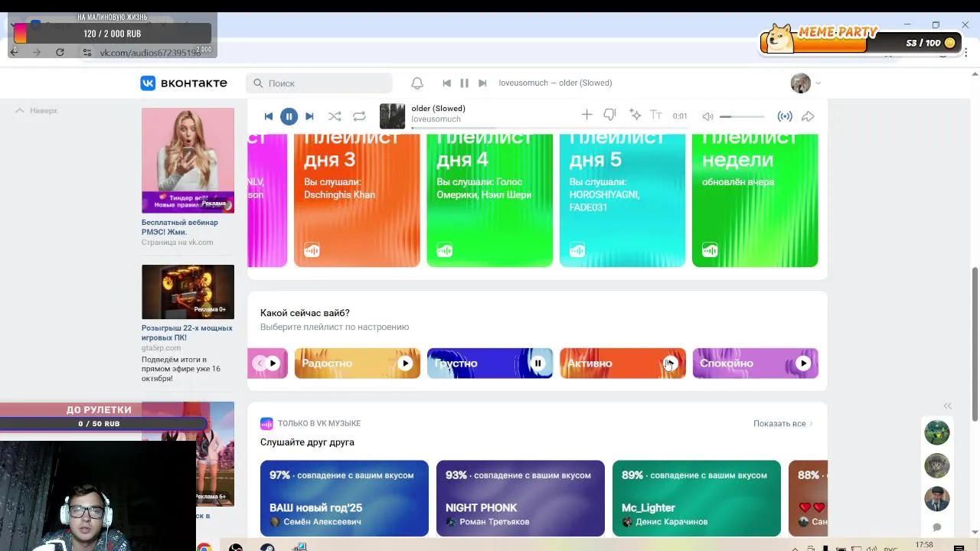980x551 pixels.
Task: Toggle repeat mode
Action: (x=359, y=116)
